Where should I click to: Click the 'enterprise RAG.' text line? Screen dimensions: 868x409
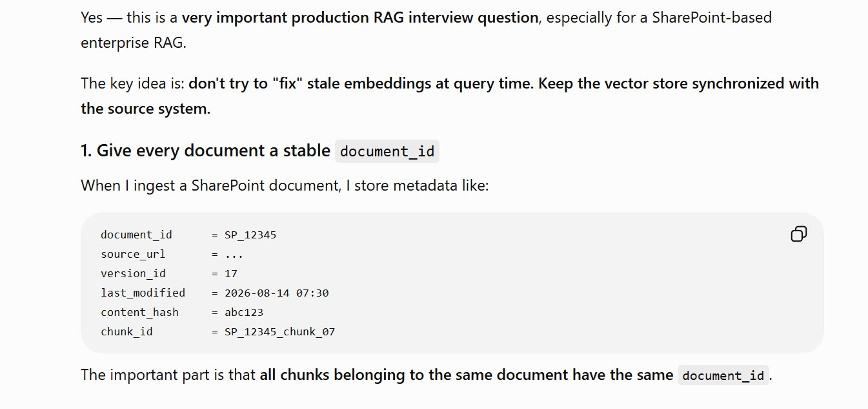(133, 43)
